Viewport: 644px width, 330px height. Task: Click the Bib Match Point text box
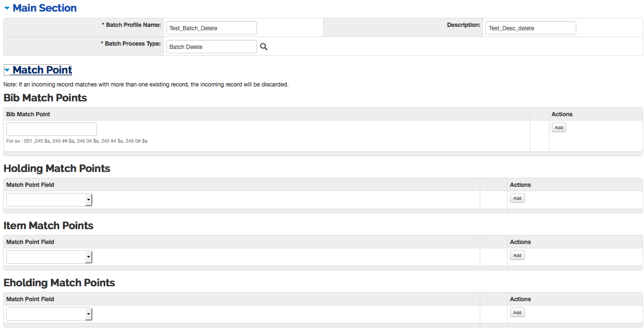[51, 129]
